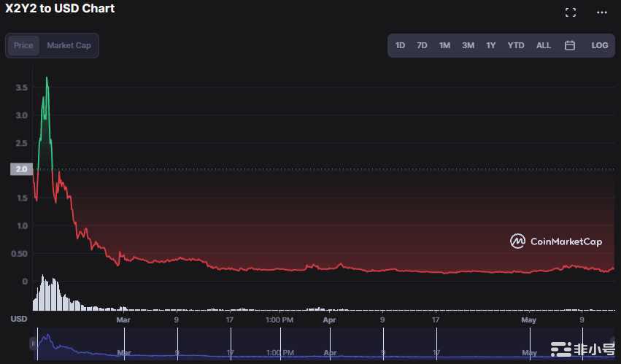Click the 2.0 price label on axis
Image resolution: width=621 pixels, height=364 pixels.
pyautogui.click(x=20, y=169)
